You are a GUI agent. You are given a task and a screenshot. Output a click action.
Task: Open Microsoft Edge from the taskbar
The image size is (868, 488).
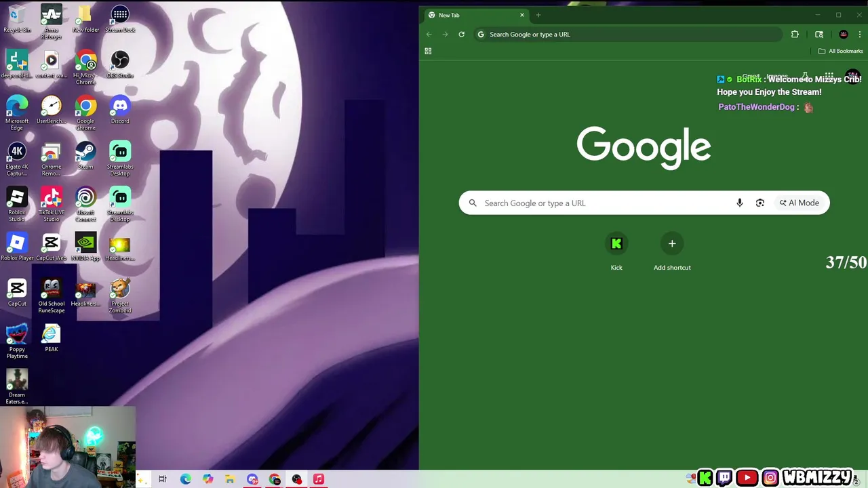pos(185,479)
